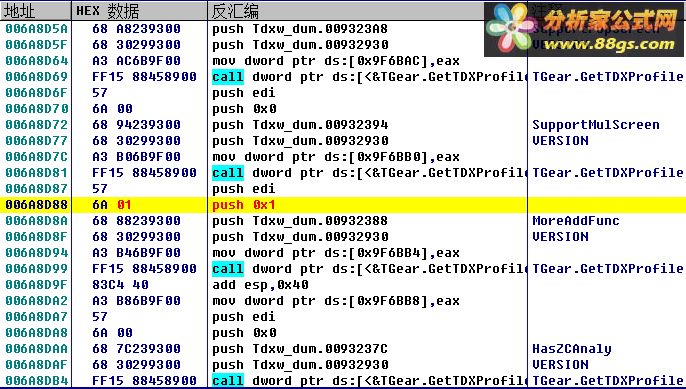Click push 0x0 instruction at 006A8D70
The width and height of the screenshot is (686, 389).
pos(244,109)
